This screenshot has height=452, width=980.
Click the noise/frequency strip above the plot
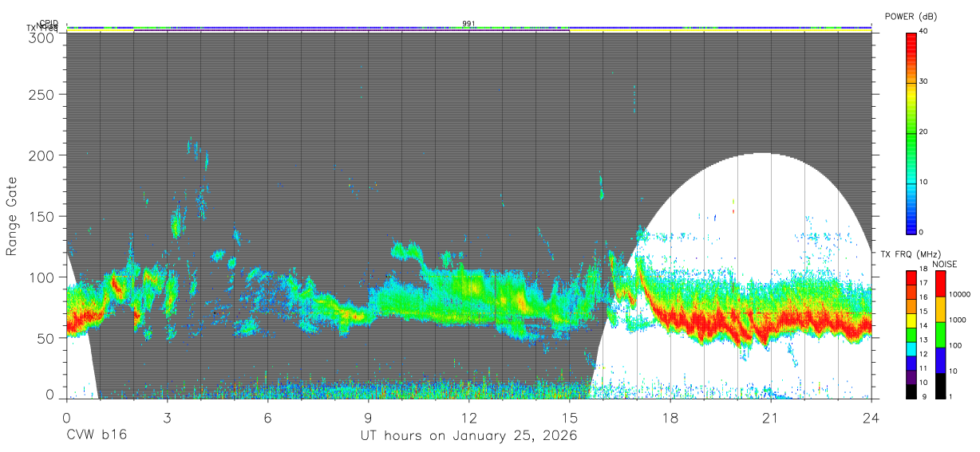click(x=468, y=29)
